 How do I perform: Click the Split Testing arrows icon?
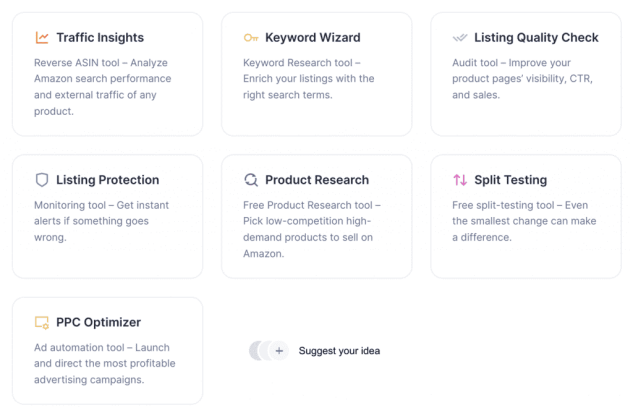[460, 180]
